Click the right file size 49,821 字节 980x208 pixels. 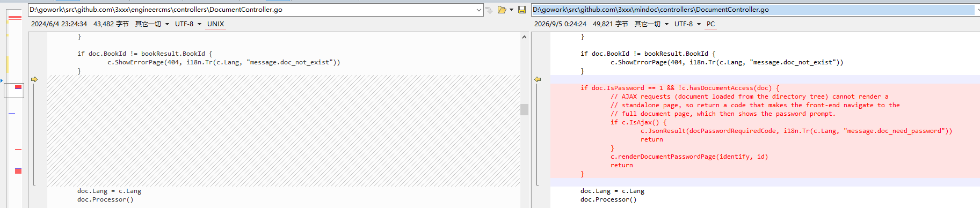coord(611,24)
